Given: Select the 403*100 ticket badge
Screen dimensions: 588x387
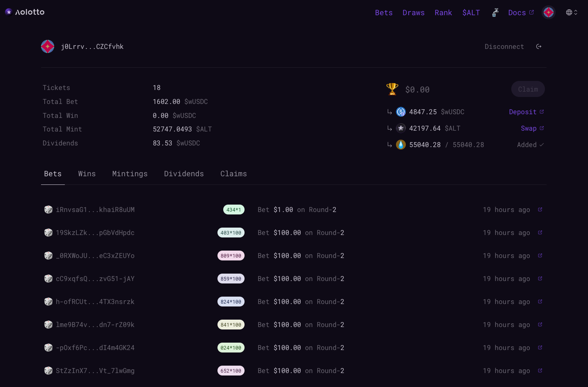Looking at the screenshot, I should 231,233.
